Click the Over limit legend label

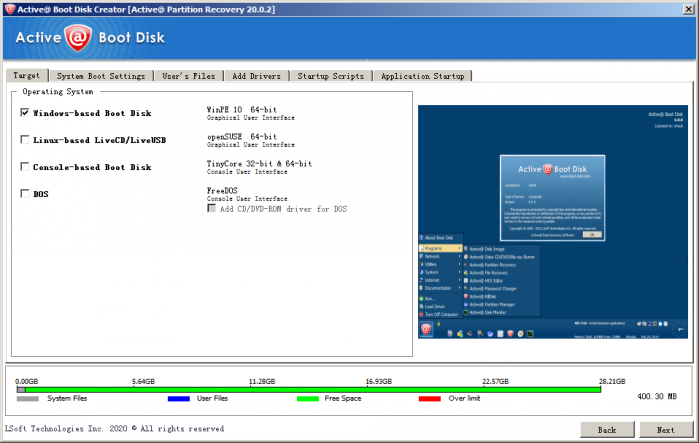pyautogui.click(x=464, y=398)
